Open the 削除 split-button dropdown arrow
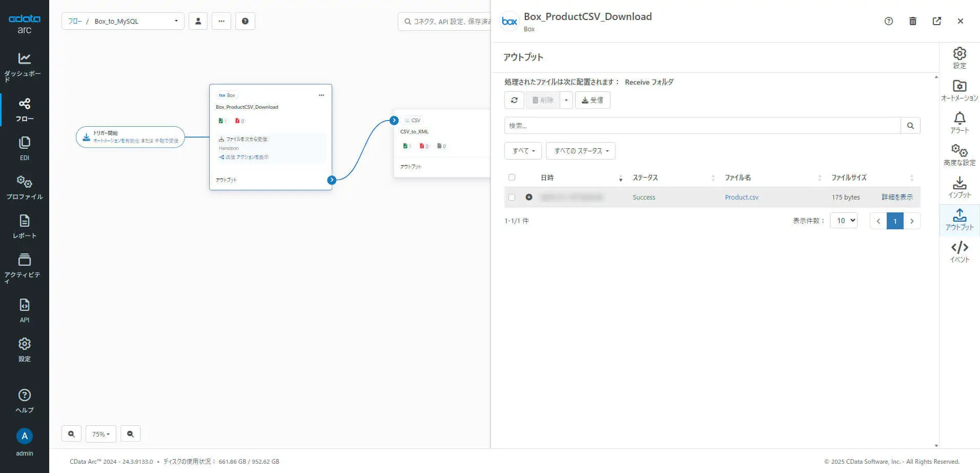980x473 pixels. (566, 100)
